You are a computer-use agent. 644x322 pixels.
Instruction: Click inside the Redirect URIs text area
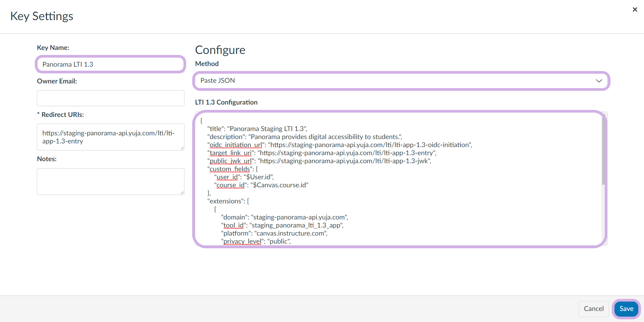coord(110,137)
